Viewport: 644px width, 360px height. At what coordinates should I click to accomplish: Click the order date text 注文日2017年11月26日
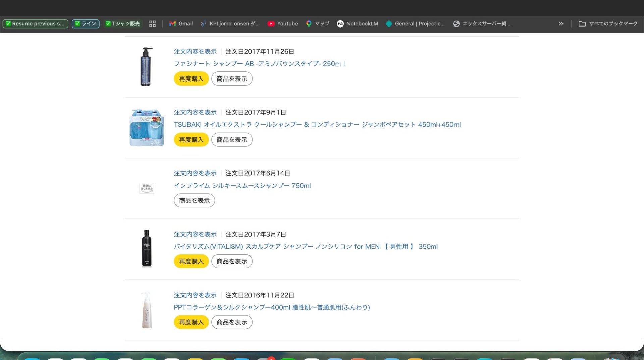260,52
